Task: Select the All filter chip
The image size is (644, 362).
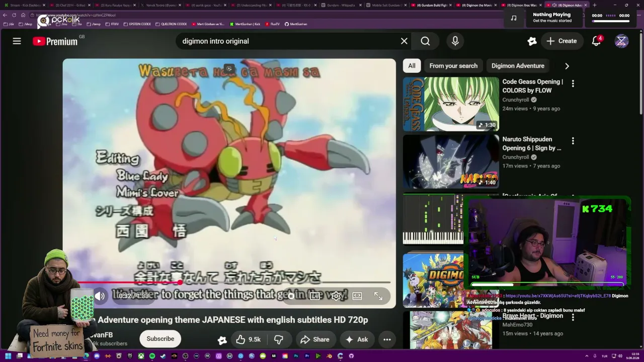Action: tap(412, 66)
